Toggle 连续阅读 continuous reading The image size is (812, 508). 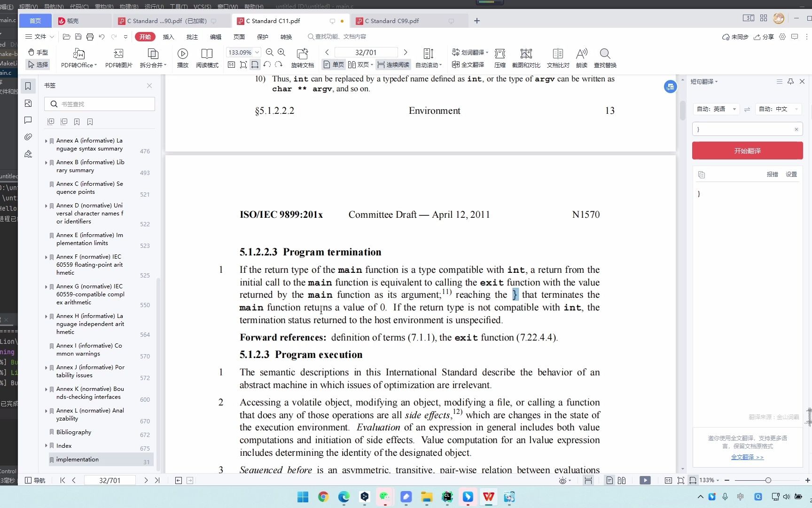pos(393,64)
